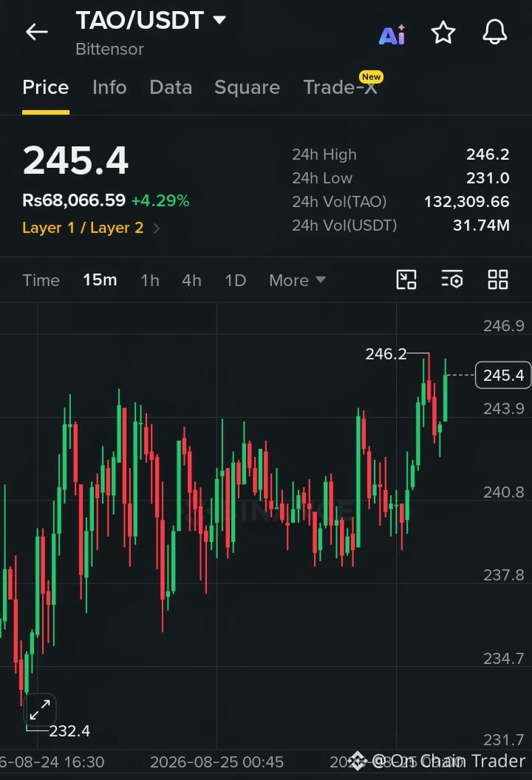Tap the 234.7 price axis label
532x780 pixels.
(x=504, y=659)
